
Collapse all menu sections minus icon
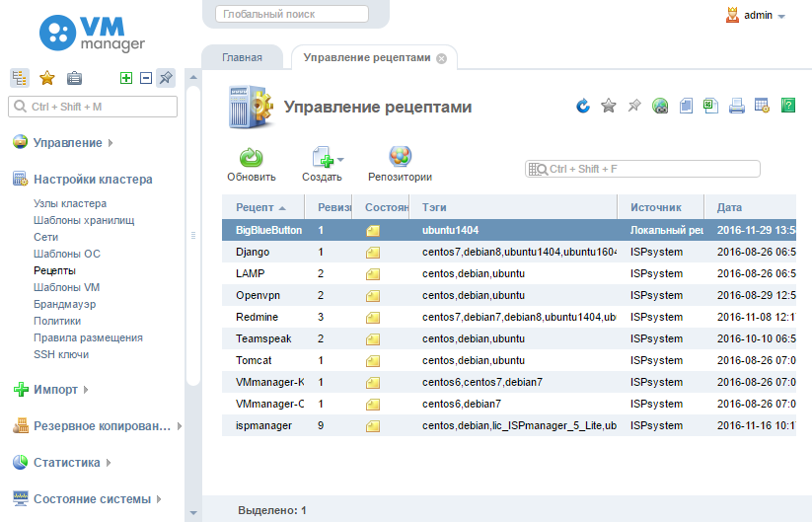(x=146, y=78)
